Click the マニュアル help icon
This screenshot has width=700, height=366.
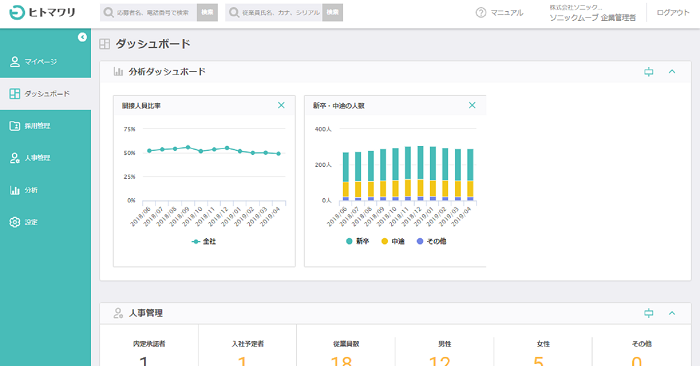click(x=481, y=12)
